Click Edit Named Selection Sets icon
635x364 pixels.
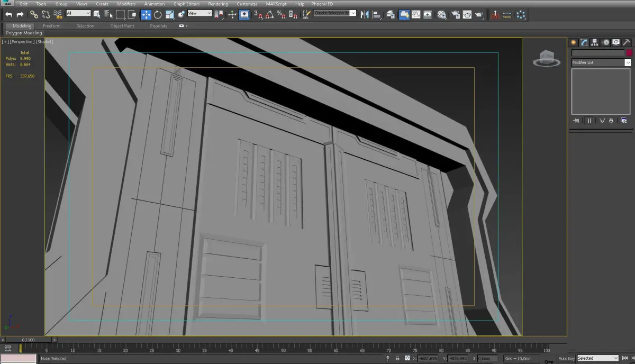306,14
